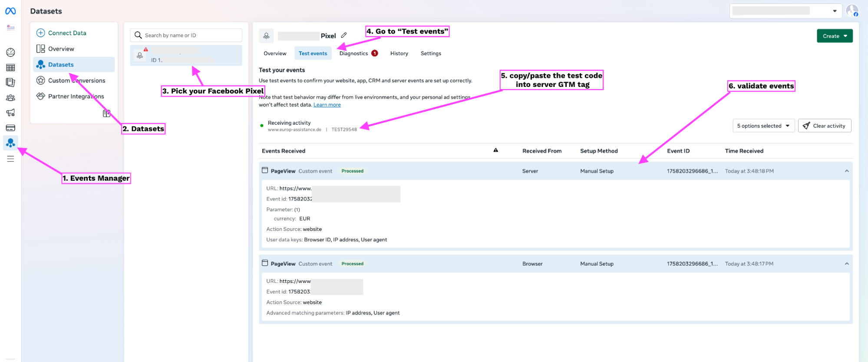Open Events Manager in left sidebar
The height and width of the screenshot is (362, 868).
point(10,143)
